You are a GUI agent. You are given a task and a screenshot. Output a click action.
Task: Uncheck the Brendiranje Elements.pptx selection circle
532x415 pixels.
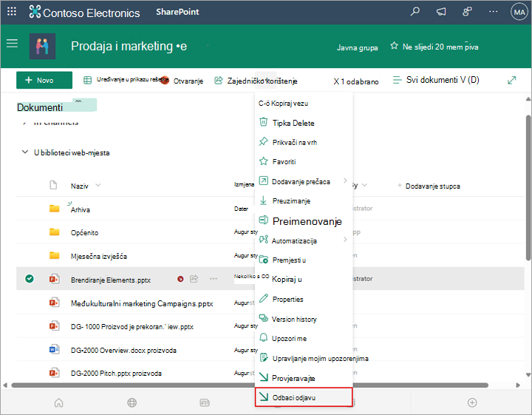tap(30, 279)
